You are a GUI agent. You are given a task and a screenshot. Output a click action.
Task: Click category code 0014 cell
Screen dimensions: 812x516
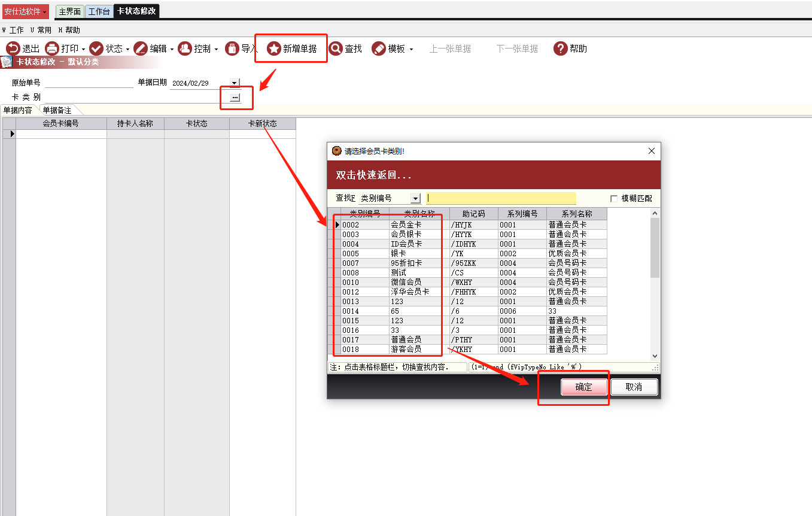pyautogui.click(x=365, y=311)
